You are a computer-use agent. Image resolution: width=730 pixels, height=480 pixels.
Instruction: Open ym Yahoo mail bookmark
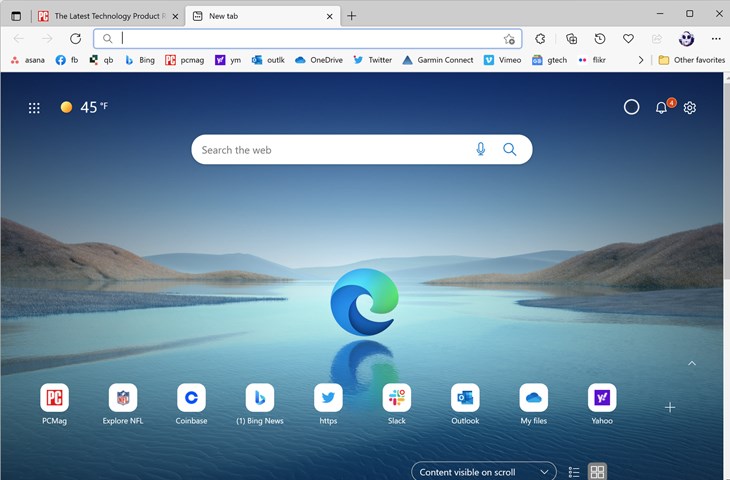point(228,60)
